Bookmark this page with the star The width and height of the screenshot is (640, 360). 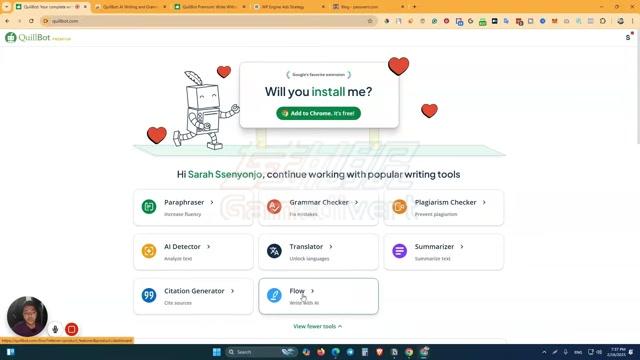(370, 21)
